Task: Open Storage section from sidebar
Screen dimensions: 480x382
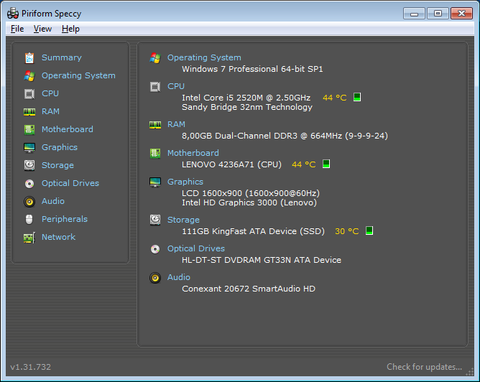Action: coord(58,165)
